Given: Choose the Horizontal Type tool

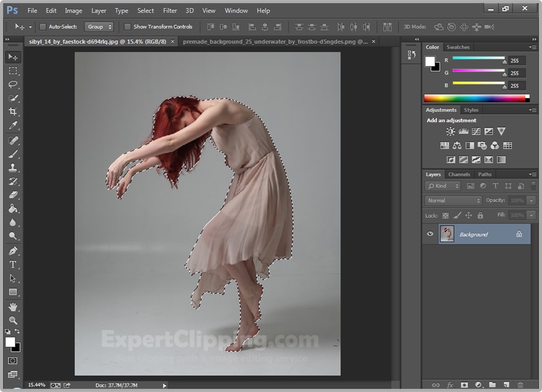Looking at the screenshot, I should (12, 264).
